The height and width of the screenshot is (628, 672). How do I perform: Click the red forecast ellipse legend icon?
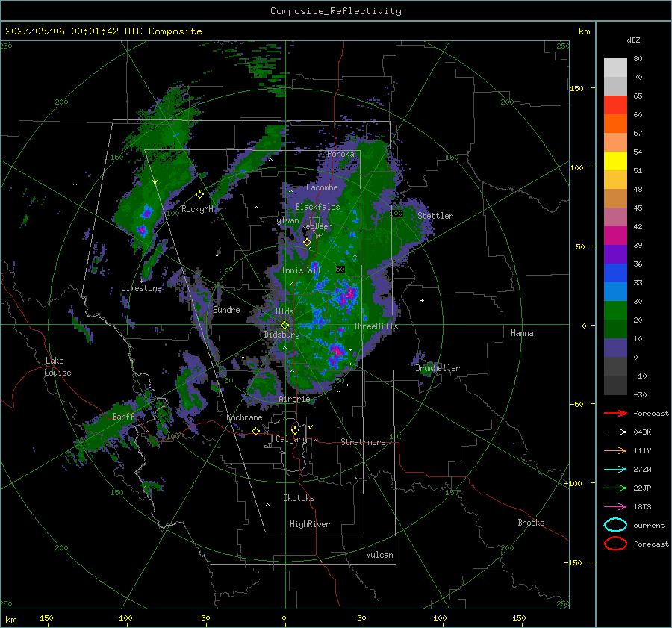(x=615, y=544)
